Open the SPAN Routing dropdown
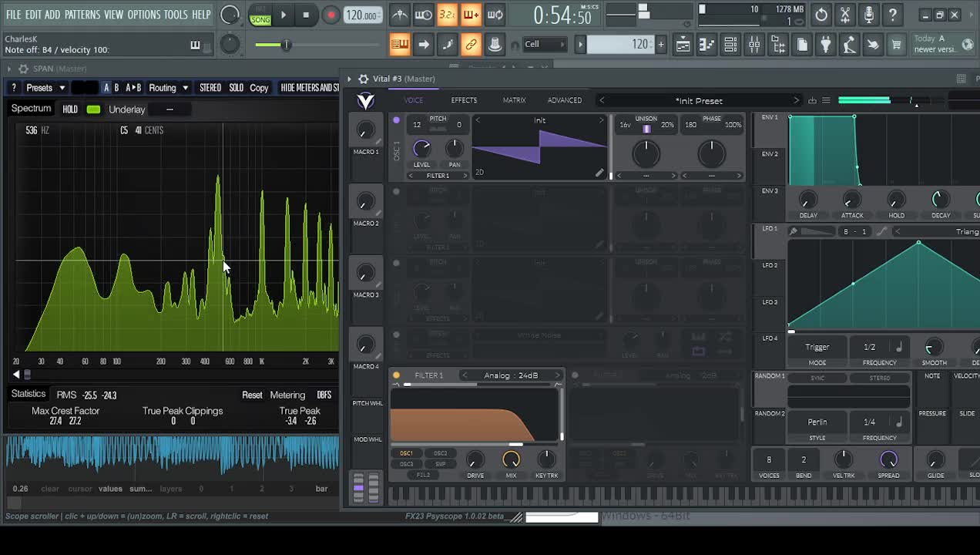This screenshot has height=555, width=980. (168, 88)
